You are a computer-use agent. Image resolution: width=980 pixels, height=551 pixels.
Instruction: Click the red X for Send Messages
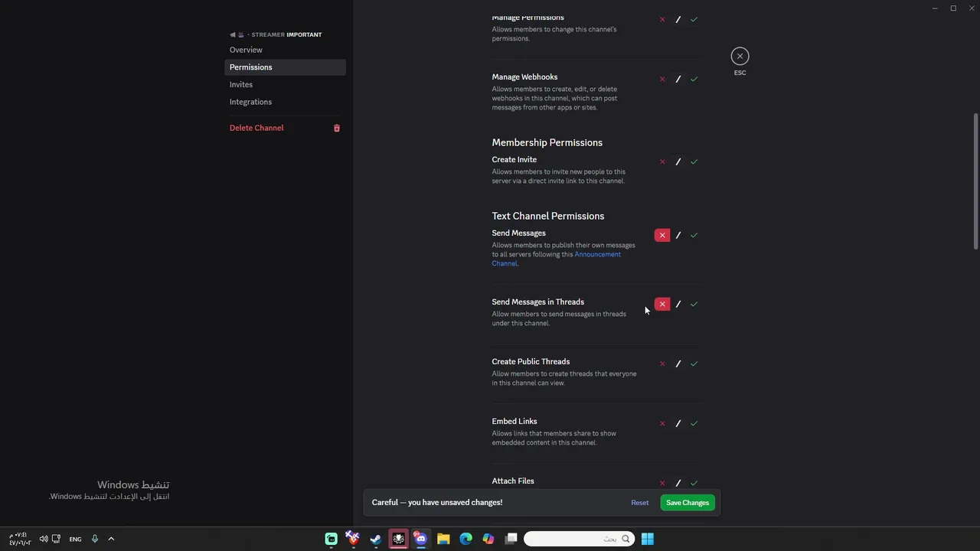point(662,235)
